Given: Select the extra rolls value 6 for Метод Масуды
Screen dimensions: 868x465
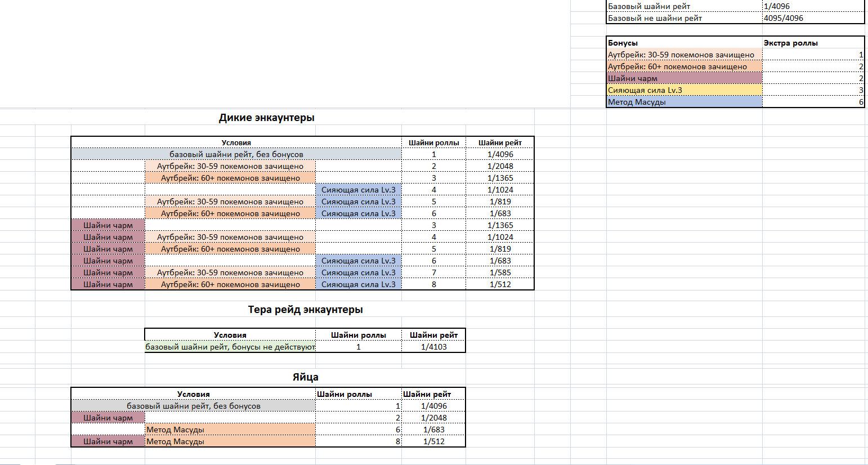Looking at the screenshot, I should pyautogui.click(x=813, y=102).
